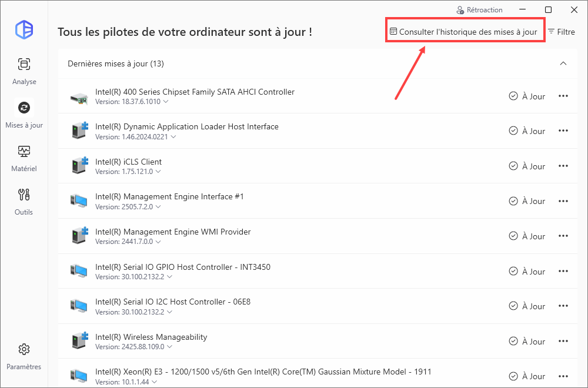This screenshot has width=588, height=388.
Task: Go to the Mises à jour section
Action: [24, 114]
